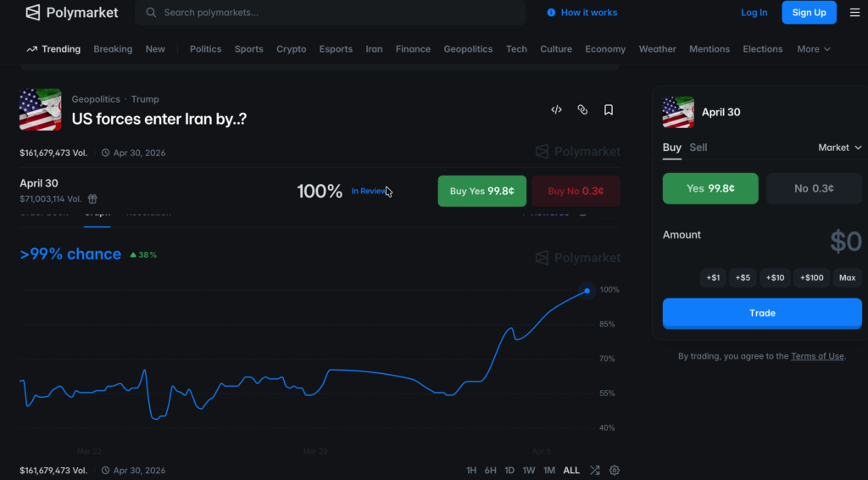The width and height of the screenshot is (868, 480).
Task: Bookmark the US forces enter Iran market
Action: [x=609, y=109]
